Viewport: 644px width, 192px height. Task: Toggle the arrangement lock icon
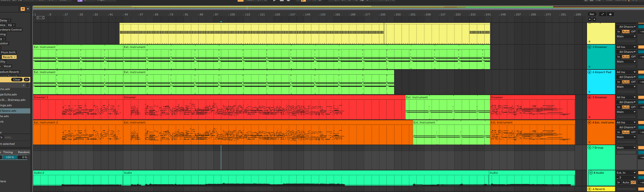coord(610,14)
